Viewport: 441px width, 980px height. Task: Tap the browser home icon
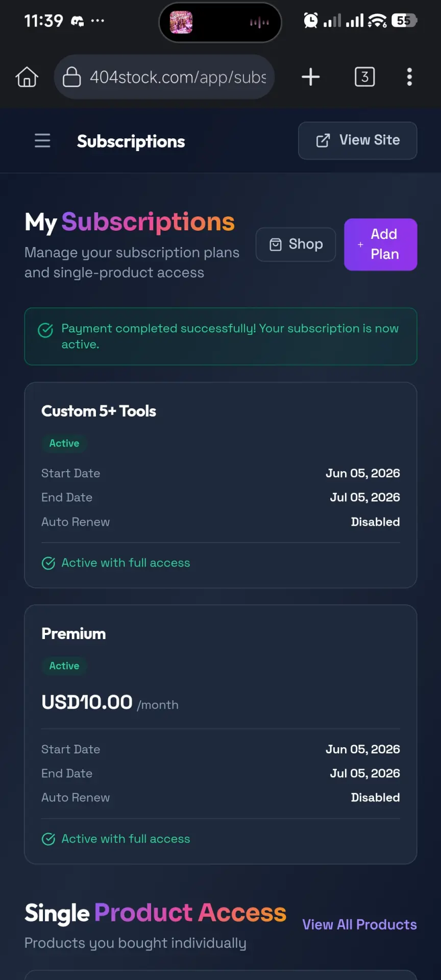point(27,77)
